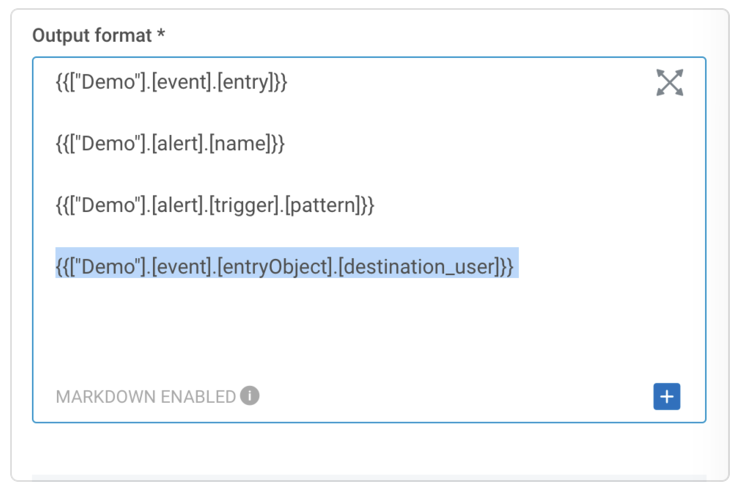Click the highlighted [entryObject] token
Image resolution: width=740 pixels, height=488 pixels.
click(273, 267)
